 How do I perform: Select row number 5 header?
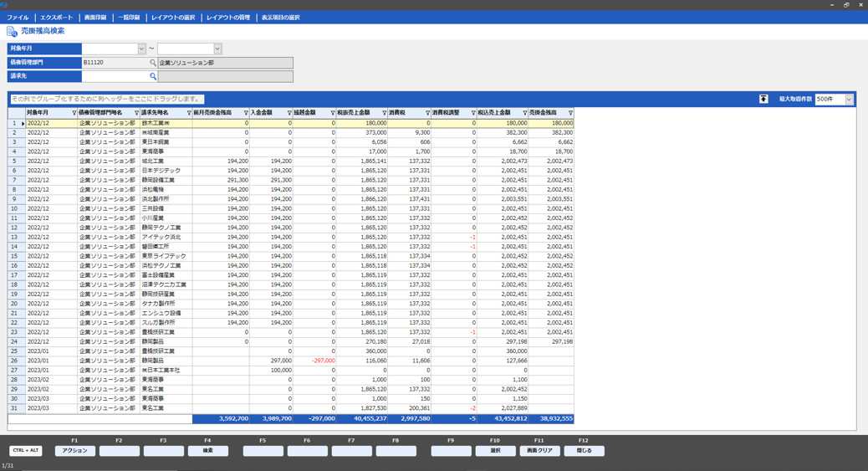16,161
